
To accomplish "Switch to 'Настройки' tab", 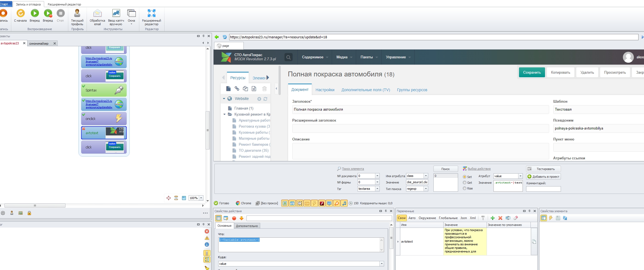I will pyautogui.click(x=325, y=90).
